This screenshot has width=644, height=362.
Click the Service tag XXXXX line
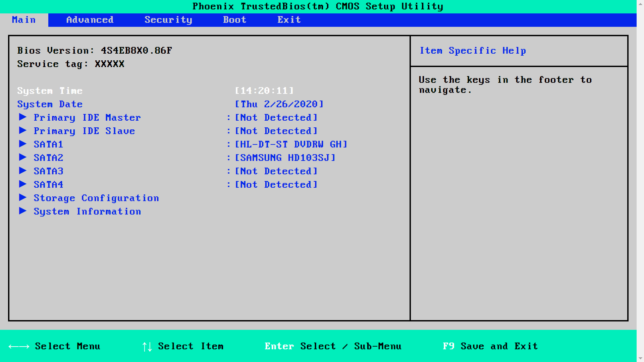(71, 64)
